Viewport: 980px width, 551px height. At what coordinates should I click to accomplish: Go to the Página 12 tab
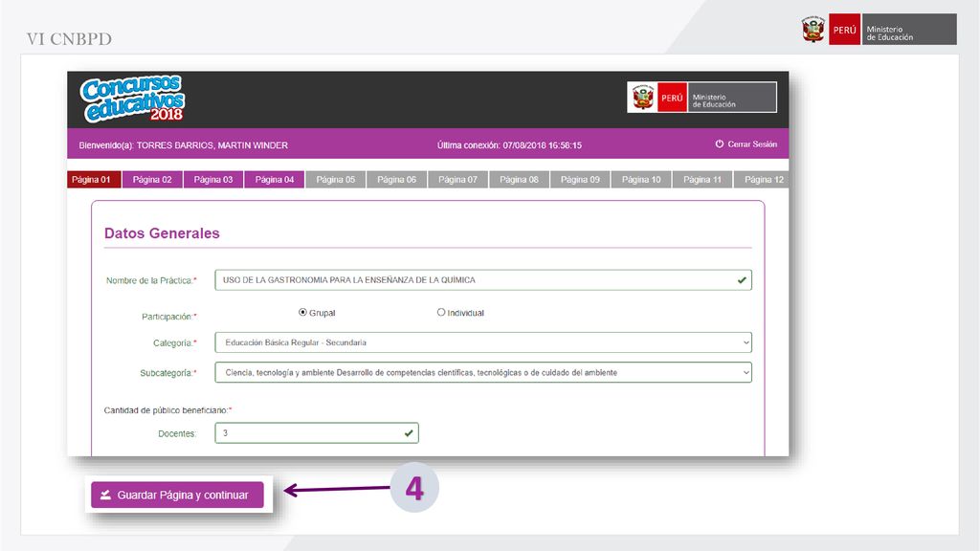(762, 179)
